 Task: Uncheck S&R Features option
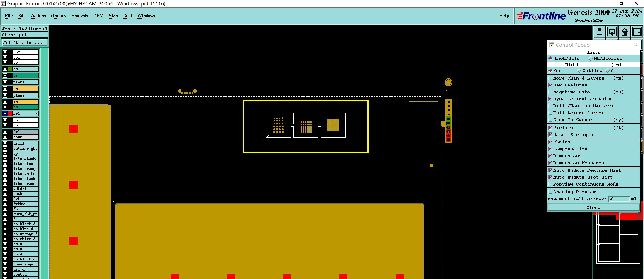coord(551,85)
